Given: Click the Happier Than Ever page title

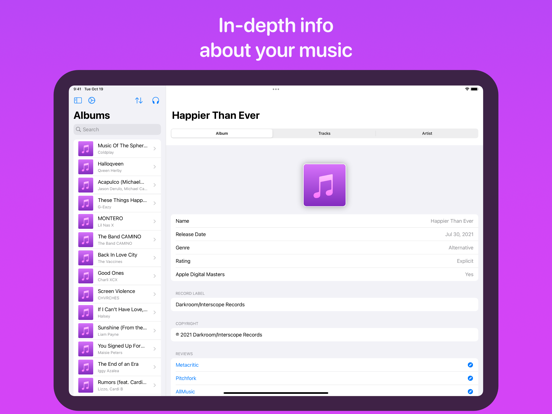Looking at the screenshot, I should [x=215, y=115].
